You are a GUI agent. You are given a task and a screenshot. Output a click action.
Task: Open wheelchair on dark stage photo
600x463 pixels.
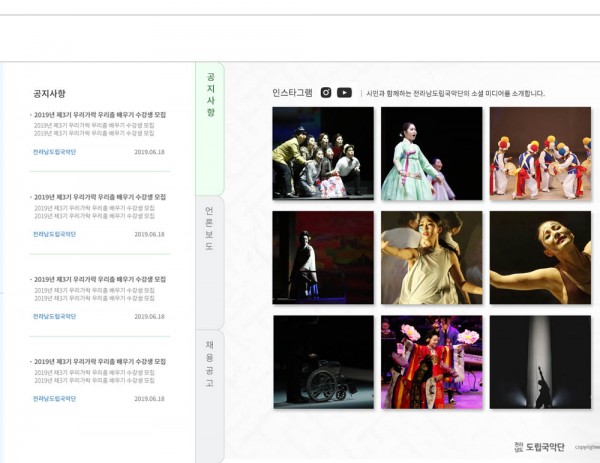323,362
